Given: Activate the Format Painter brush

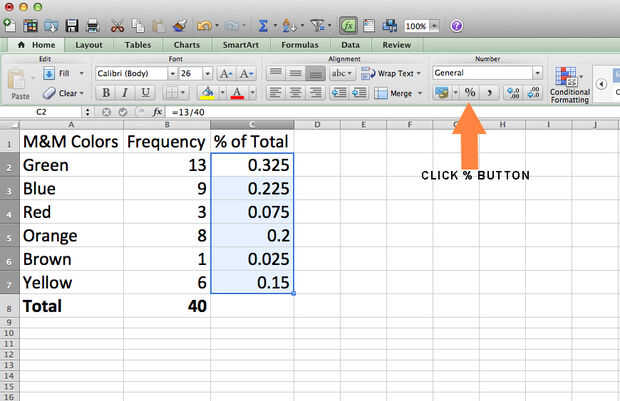Looking at the screenshot, I should pos(180,26).
